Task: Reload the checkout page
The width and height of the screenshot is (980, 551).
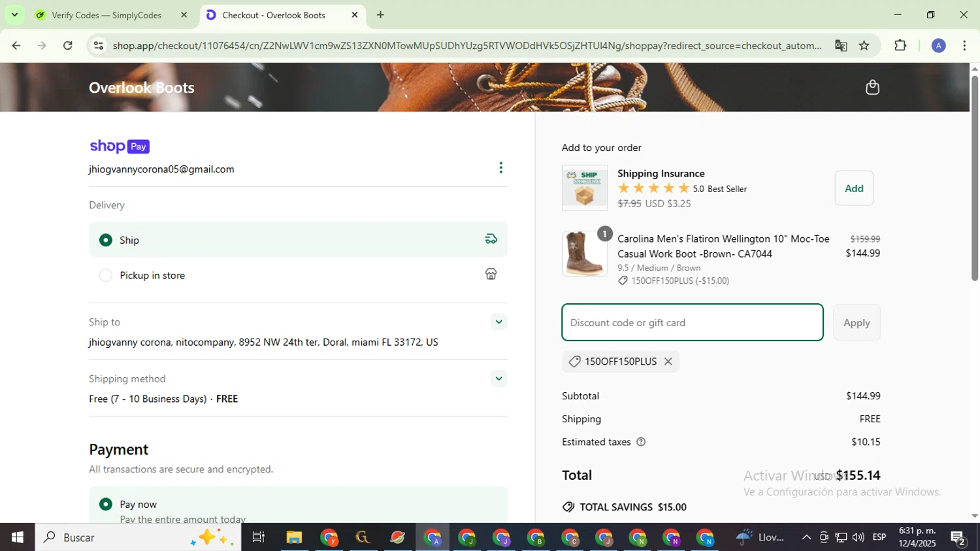Action: point(68,46)
